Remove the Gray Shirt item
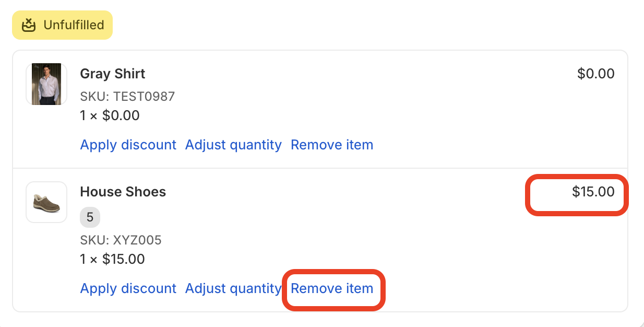The height and width of the screenshot is (327, 644). (332, 145)
